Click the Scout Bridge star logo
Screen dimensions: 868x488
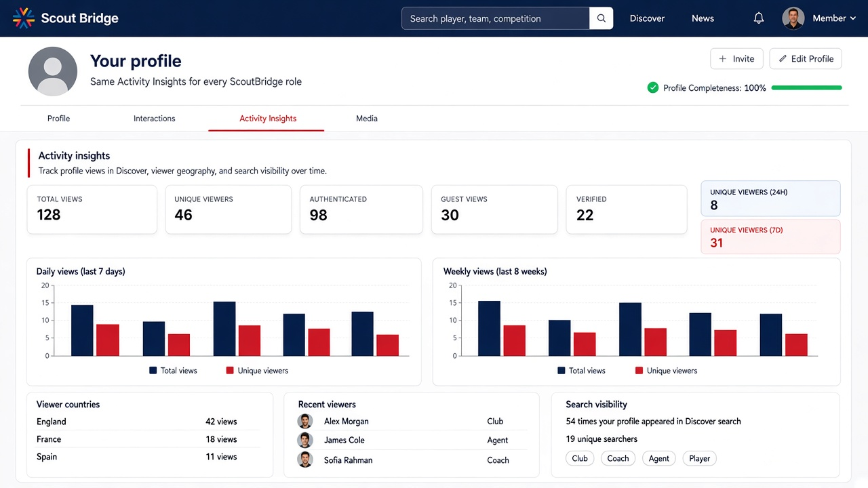[24, 18]
